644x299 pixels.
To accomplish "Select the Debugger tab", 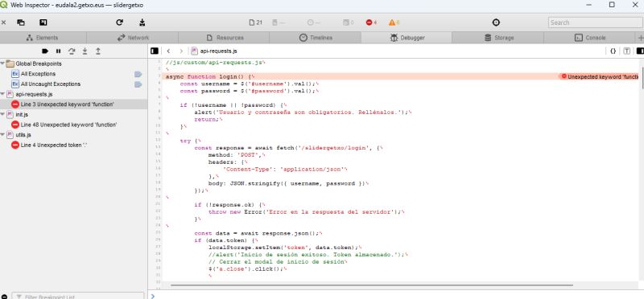I will (x=407, y=38).
